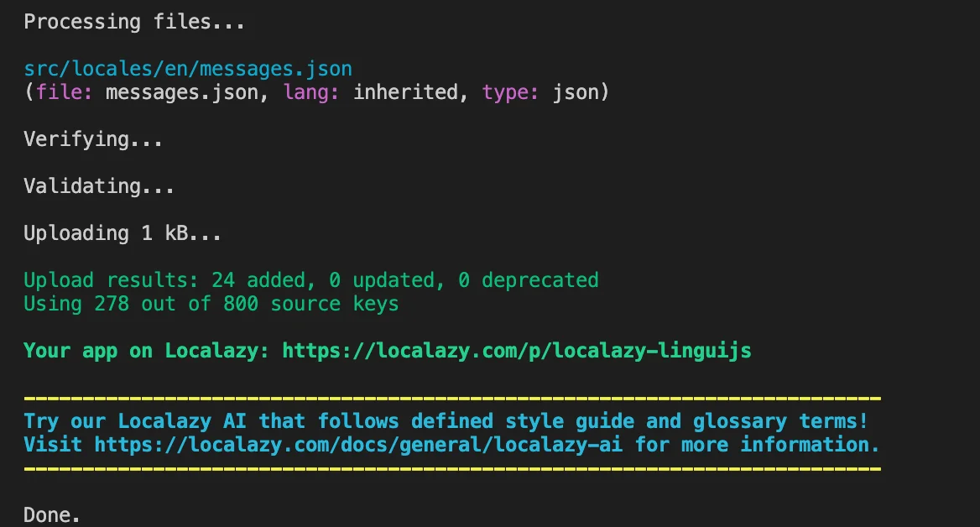
Task: Open the localazy.com/p/localazy-linguijs project URL
Action: (516, 350)
